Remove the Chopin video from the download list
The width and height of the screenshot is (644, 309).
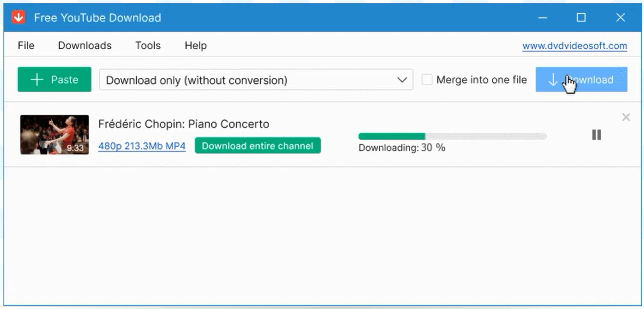pyautogui.click(x=626, y=117)
